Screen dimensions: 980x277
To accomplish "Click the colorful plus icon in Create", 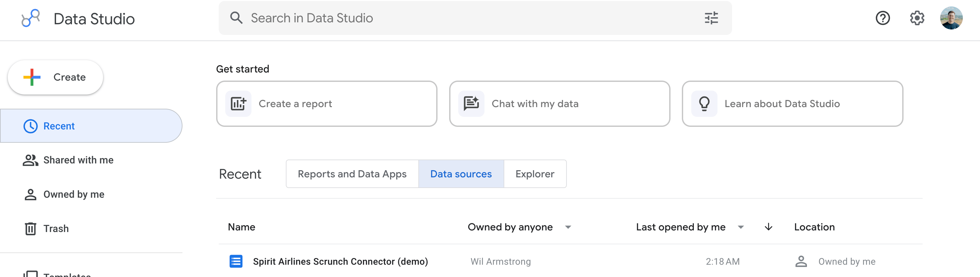I will 32,77.
